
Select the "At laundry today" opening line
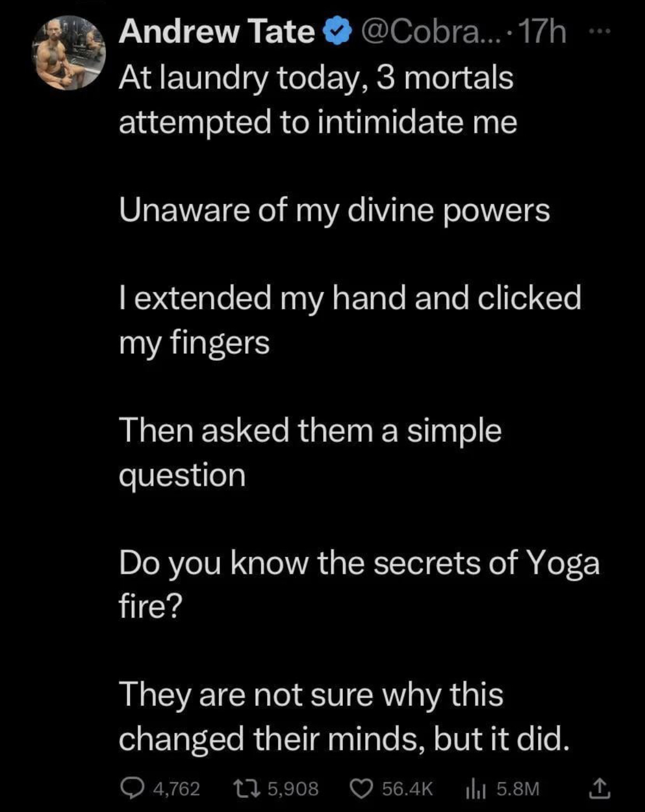point(316,79)
